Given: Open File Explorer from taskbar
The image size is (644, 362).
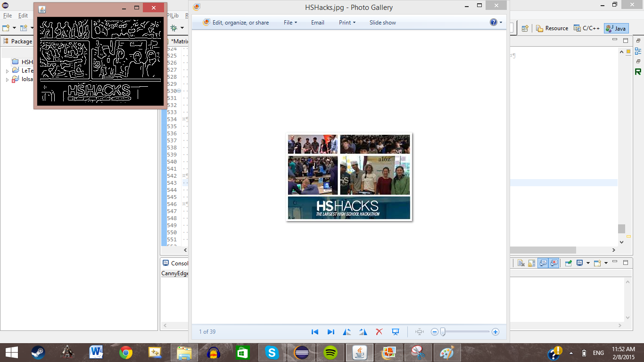Looking at the screenshot, I should pyautogui.click(x=184, y=353).
